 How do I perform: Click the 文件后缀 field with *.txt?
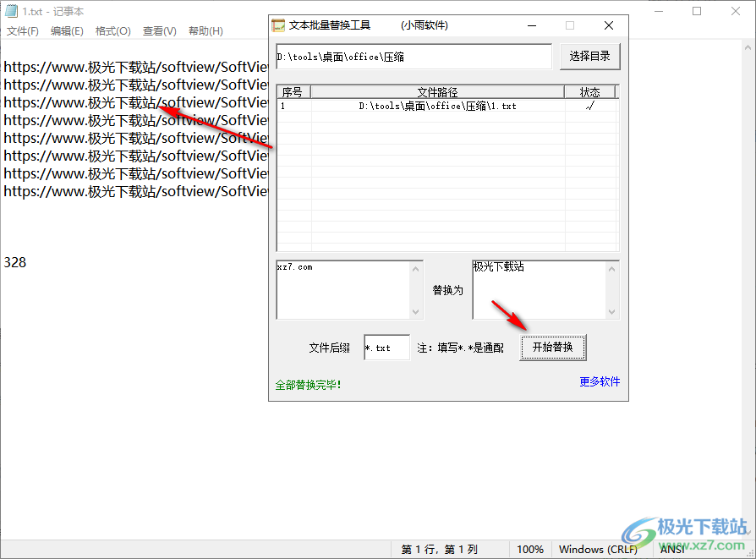point(386,348)
